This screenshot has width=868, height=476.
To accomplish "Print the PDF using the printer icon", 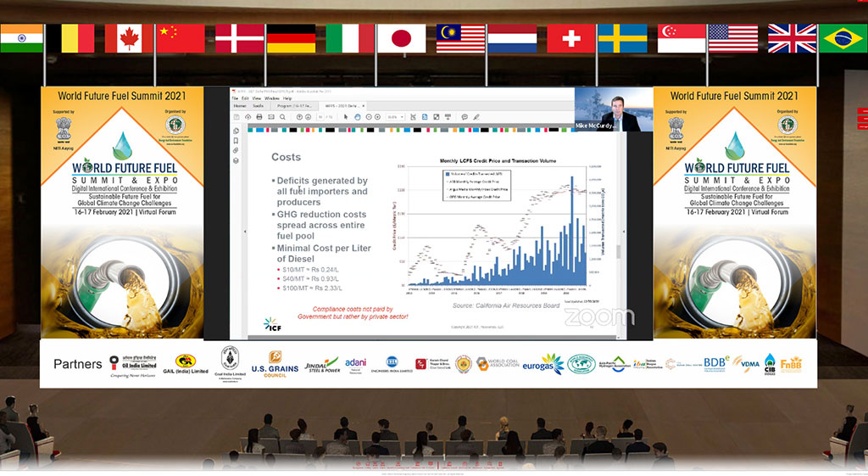I will point(259,117).
